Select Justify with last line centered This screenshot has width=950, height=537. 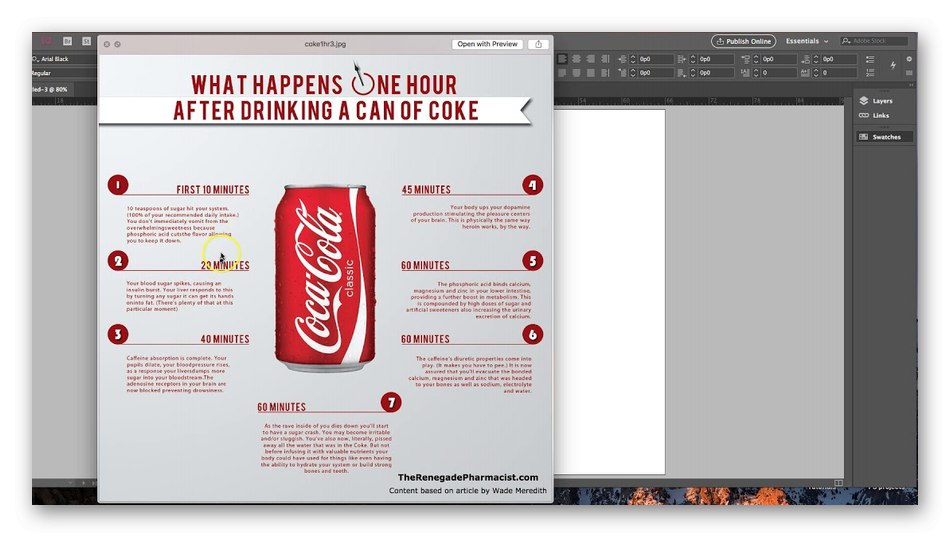click(576, 73)
